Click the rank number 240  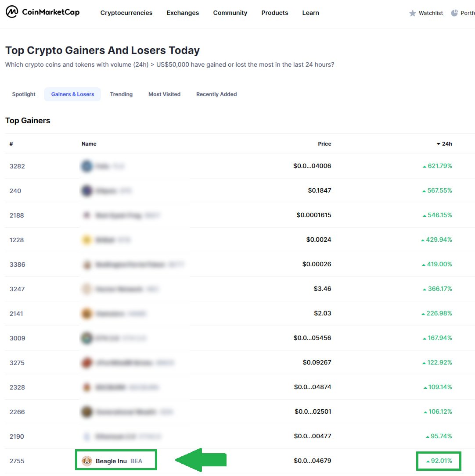click(15, 191)
